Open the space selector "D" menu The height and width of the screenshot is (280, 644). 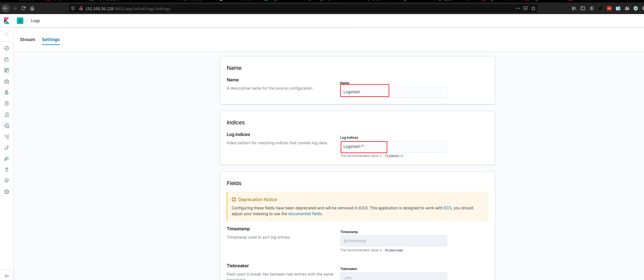[x=20, y=21]
